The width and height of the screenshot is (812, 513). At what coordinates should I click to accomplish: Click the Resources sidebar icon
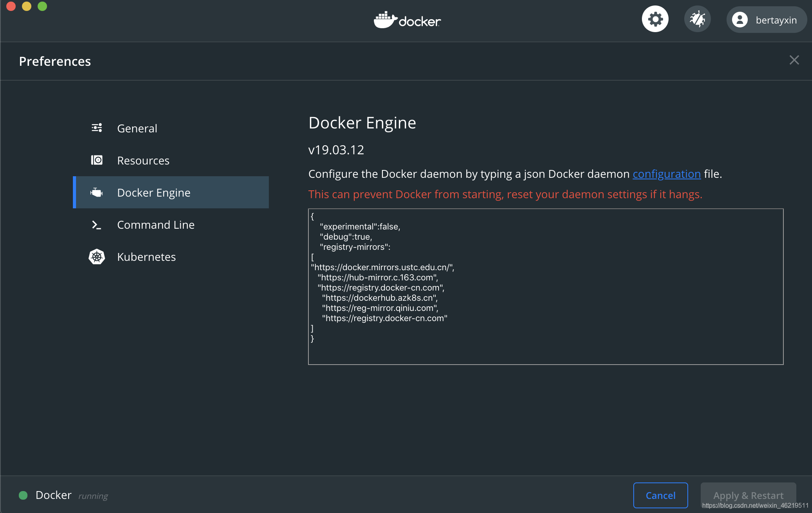click(96, 159)
